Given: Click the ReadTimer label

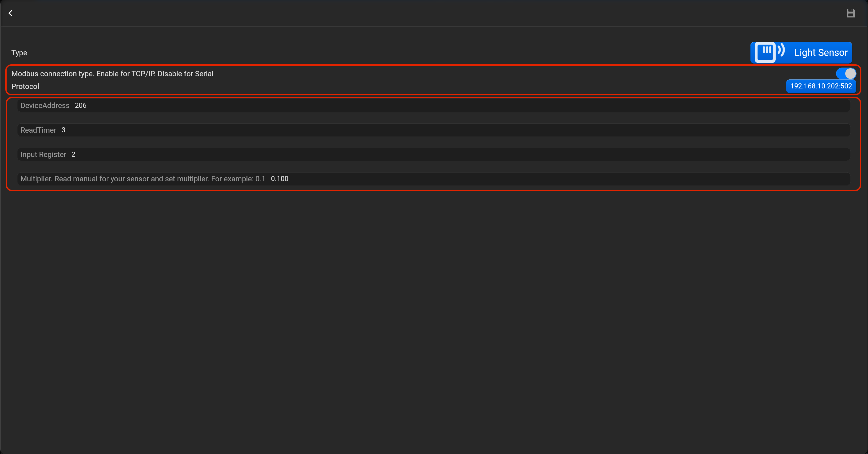Looking at the screenshot, I should coord(38,130).
